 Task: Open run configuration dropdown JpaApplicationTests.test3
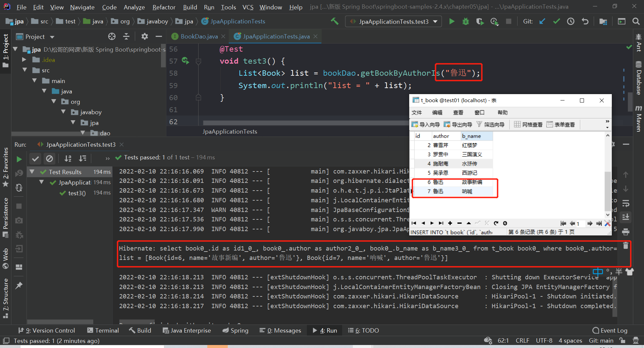pos(394,21)
